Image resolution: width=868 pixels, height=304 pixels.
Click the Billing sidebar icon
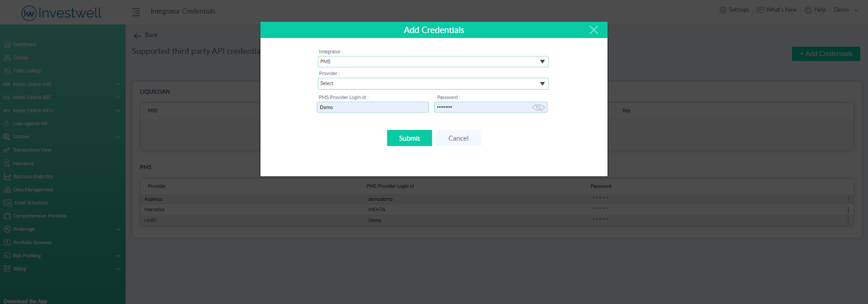click(x=7, y=269)
